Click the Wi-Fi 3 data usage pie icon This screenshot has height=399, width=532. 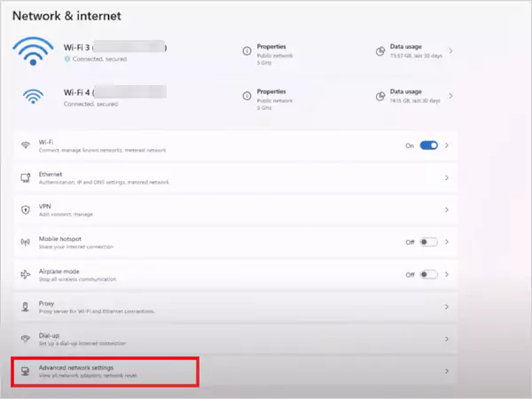click(380, 51)
